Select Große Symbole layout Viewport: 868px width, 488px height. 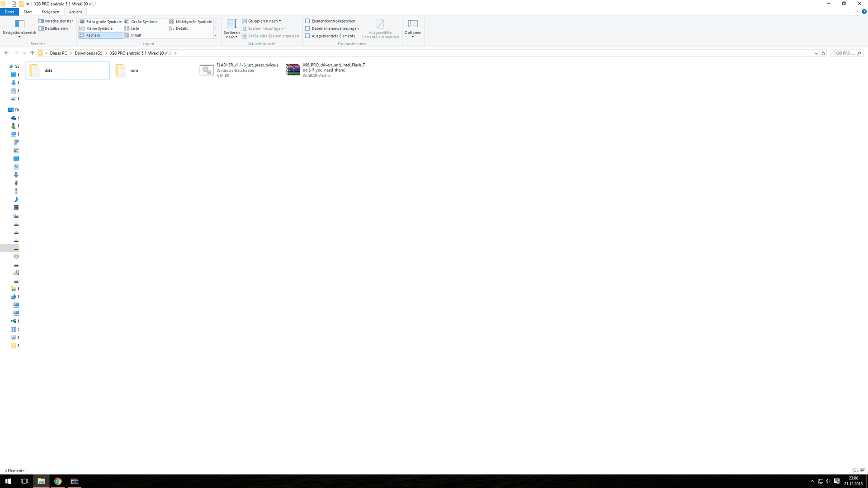141,22
